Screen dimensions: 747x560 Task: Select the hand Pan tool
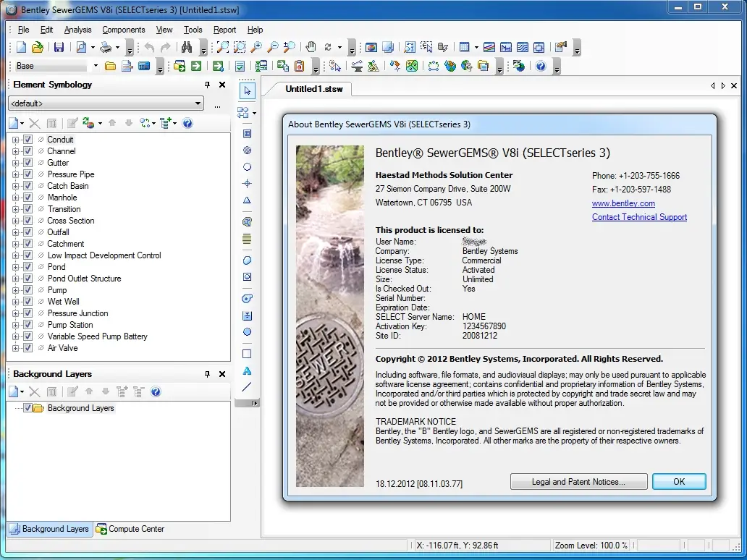point(311,48)
